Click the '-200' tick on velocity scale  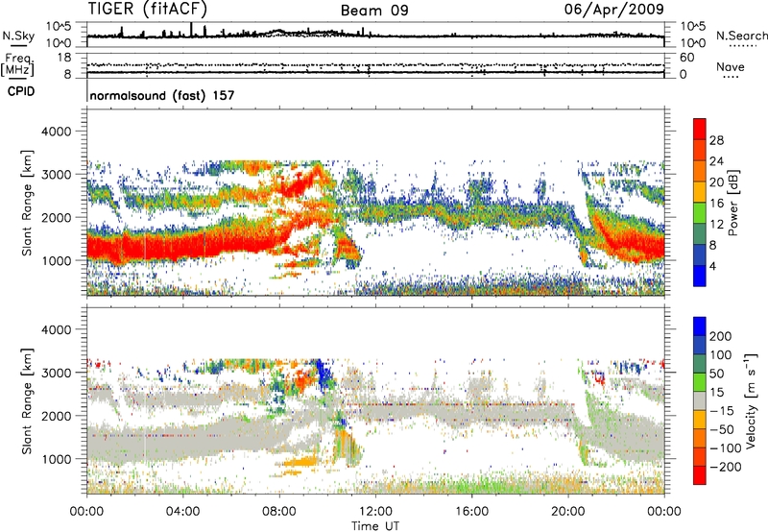(725, 467)
